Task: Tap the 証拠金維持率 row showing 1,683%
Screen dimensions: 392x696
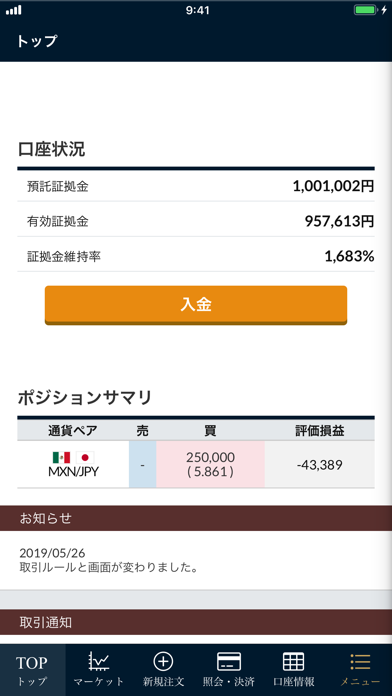Action: 196,256
